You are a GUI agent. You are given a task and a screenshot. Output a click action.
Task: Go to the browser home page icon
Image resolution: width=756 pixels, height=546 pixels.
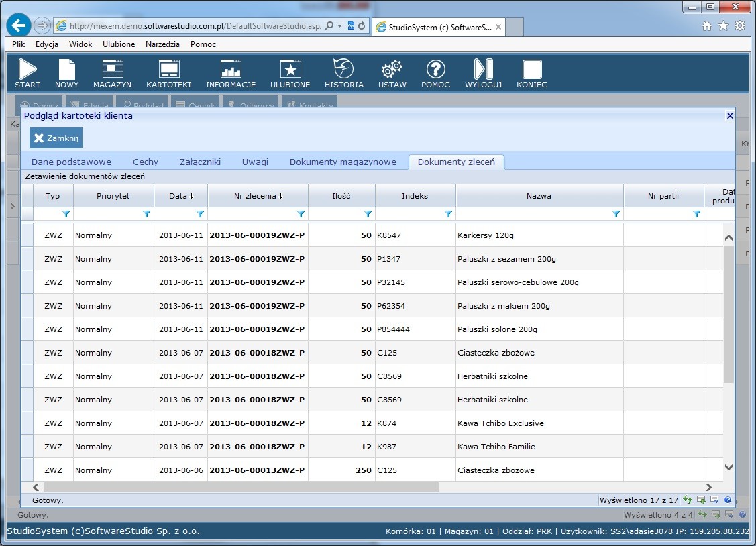point(707,26)
